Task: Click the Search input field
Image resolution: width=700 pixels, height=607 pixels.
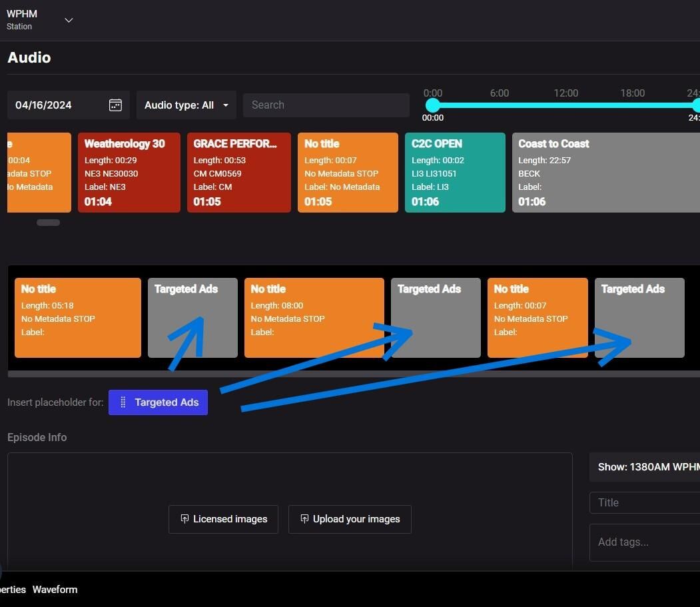Action: 326,105
